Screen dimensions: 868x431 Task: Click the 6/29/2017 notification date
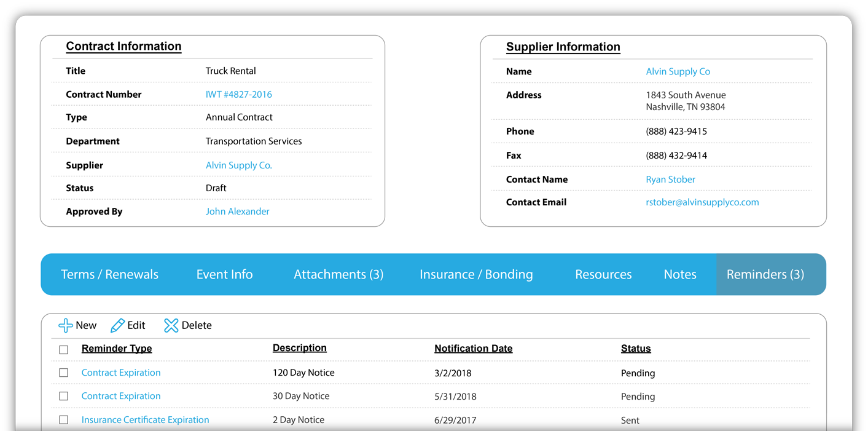[455, 421]
